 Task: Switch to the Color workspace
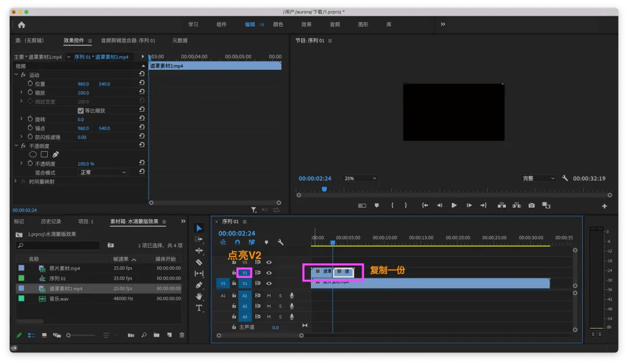click(x=278, y=24)
